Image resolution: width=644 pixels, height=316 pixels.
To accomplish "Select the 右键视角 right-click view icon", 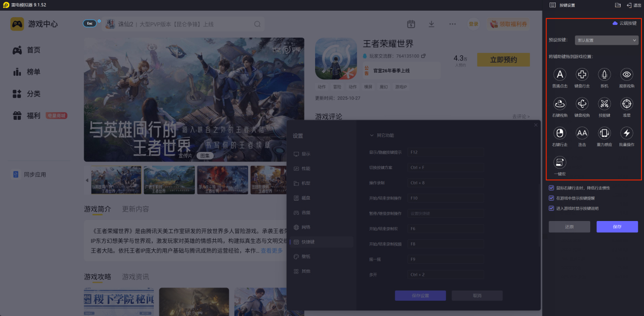I will (x=560, y=104).
